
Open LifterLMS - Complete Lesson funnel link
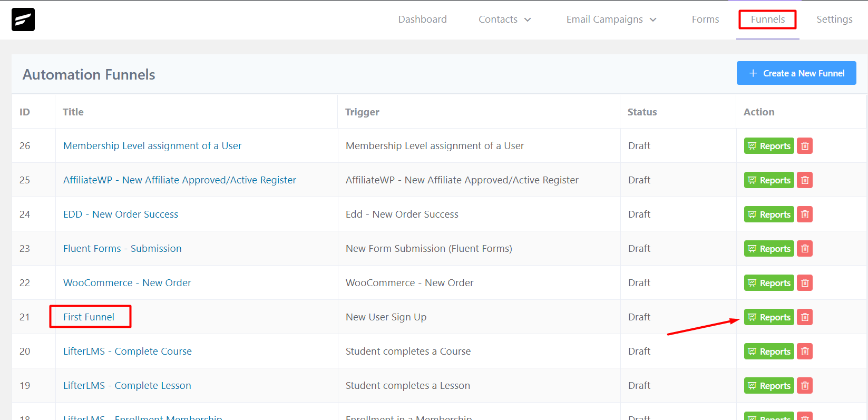pyautogui.click(x=127, y=386)
